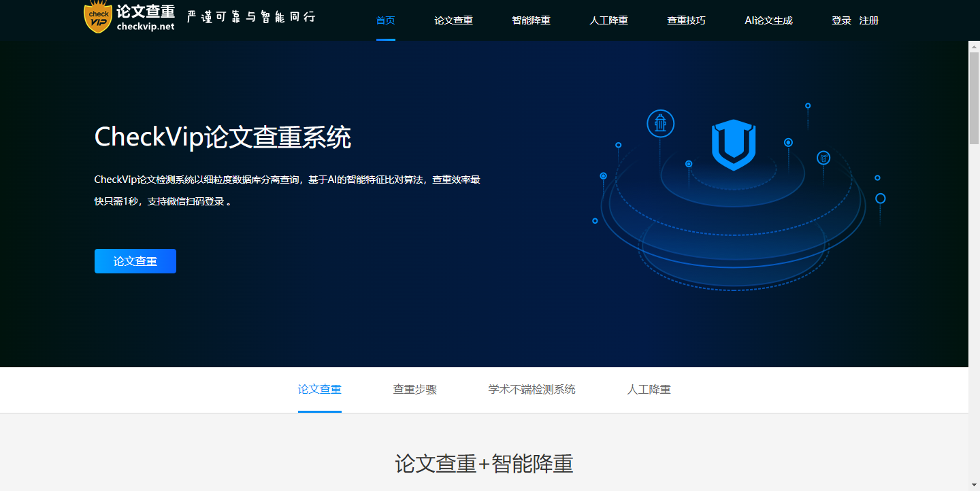980x491 pixels.
Task: Click the CheckVip shield logo
Action: (97, 17)
